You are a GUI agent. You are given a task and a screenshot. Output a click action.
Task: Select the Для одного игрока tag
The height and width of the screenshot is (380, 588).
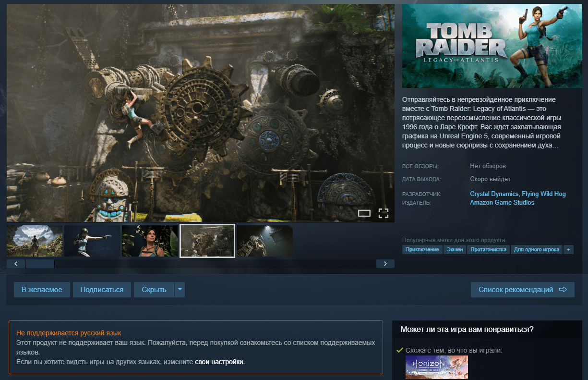(536, 250)
